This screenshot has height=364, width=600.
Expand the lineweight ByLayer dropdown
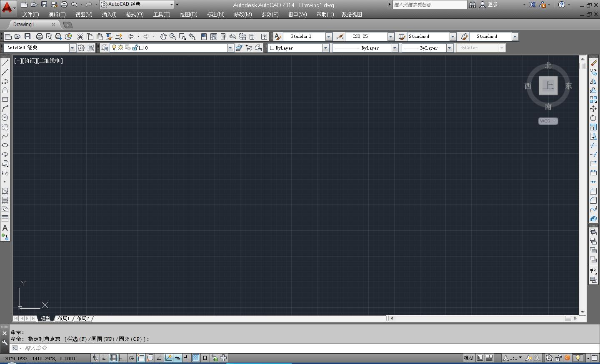449,48
